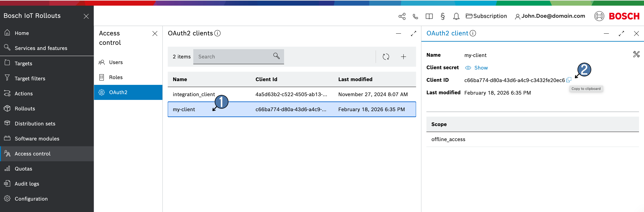Open Users under Access control
Viewport: 644px width, 212px height.
[x=116, y=62]
